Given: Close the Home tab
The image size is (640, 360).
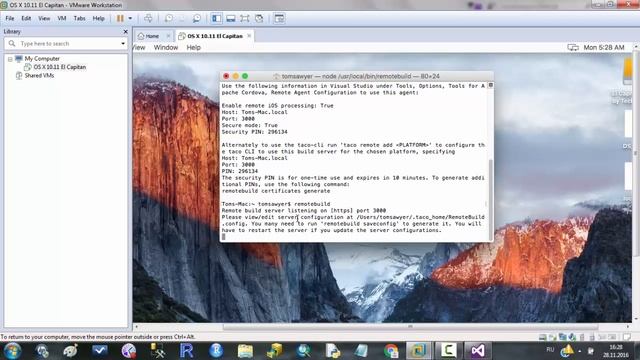Looking at the screenshot, I should click(x=168, y=36).
